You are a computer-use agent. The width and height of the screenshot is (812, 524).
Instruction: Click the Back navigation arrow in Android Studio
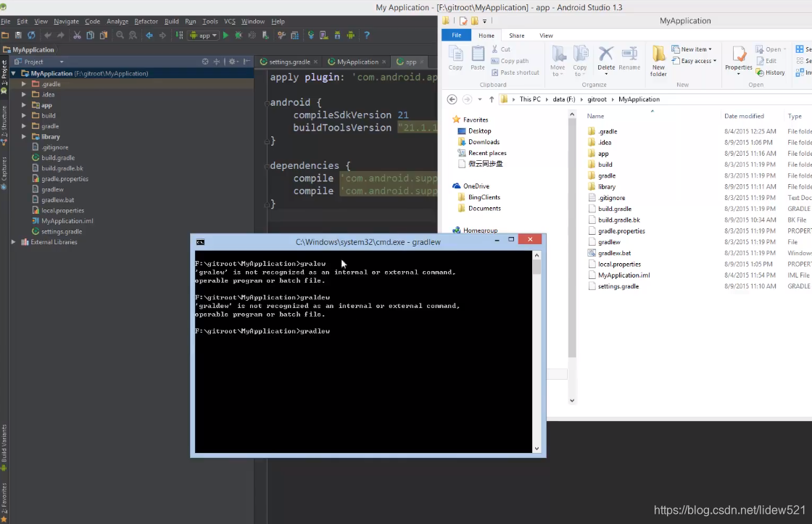click(149, 36)
